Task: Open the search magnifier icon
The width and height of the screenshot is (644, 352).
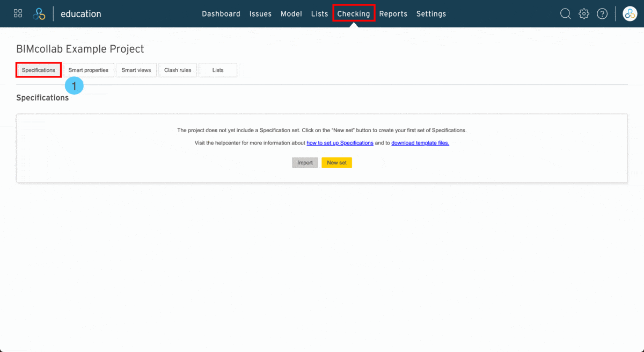Action: (565, 13)
